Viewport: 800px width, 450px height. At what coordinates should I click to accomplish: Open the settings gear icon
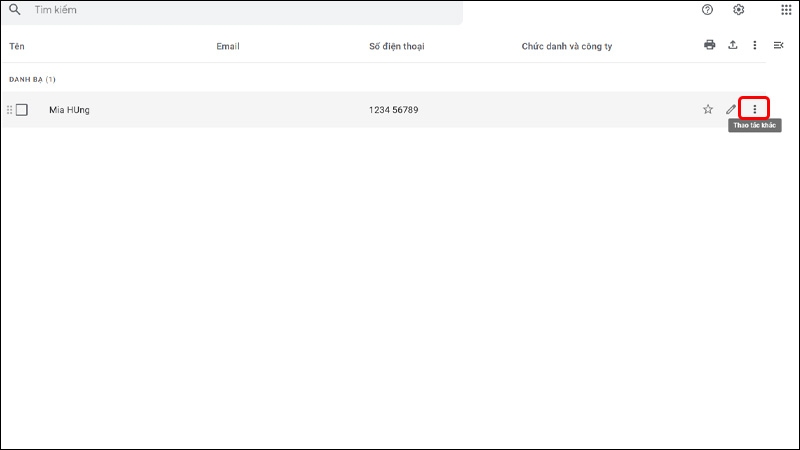pyautogui.click(x=738, y=10)
